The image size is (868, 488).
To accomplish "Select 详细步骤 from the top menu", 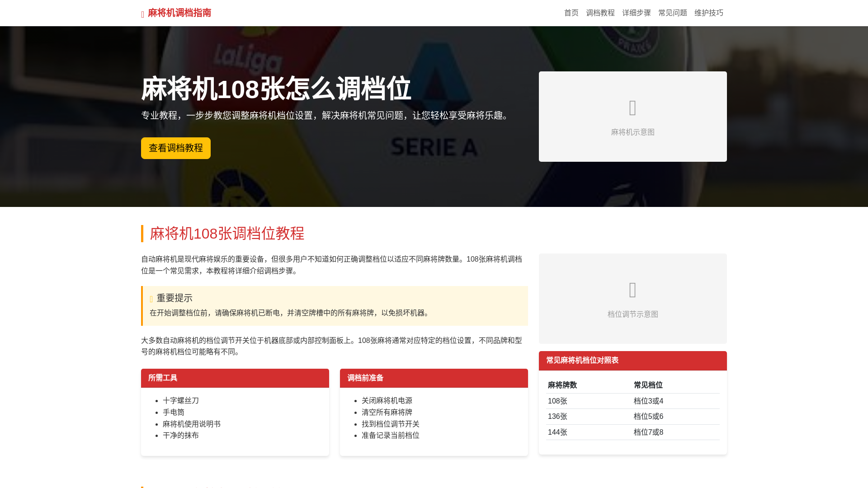I will pyautogui.click(x=637, y=13).
